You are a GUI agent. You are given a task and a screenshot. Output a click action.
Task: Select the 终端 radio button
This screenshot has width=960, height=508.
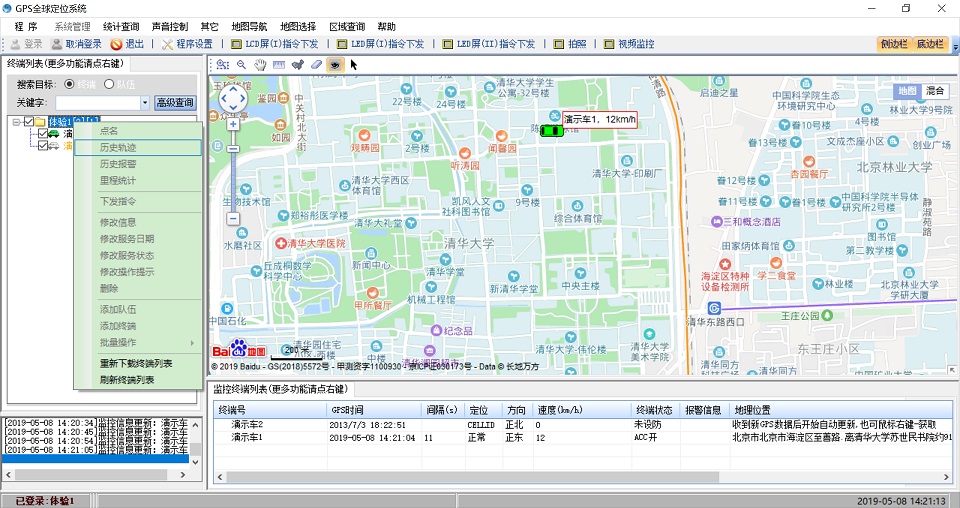[x=70, y=85]
